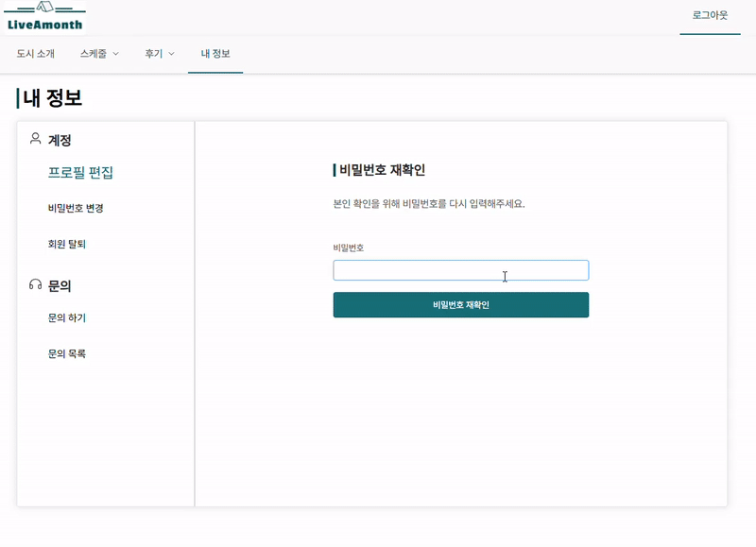Select 프로필 편집 in sidebar

(x=80, y=173)
